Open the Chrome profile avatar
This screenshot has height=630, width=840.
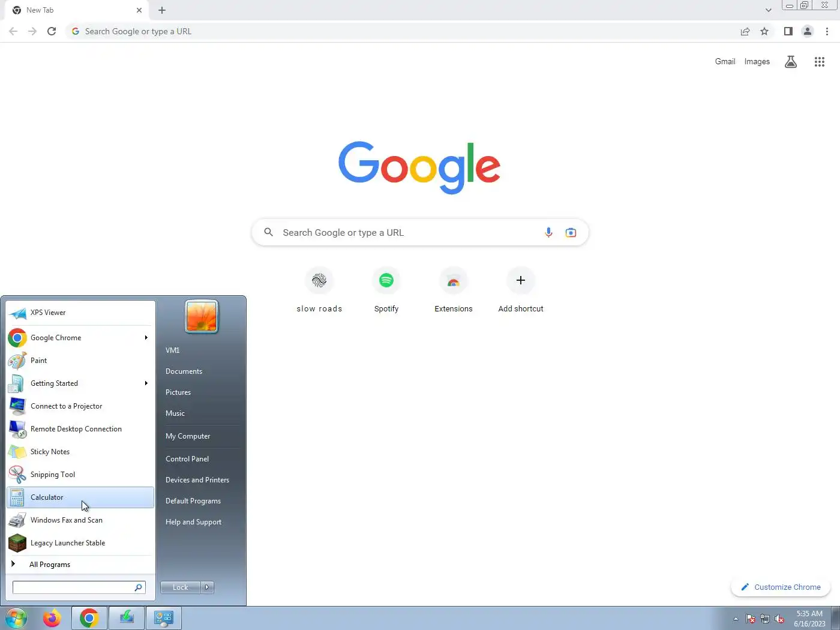(808, 31)
